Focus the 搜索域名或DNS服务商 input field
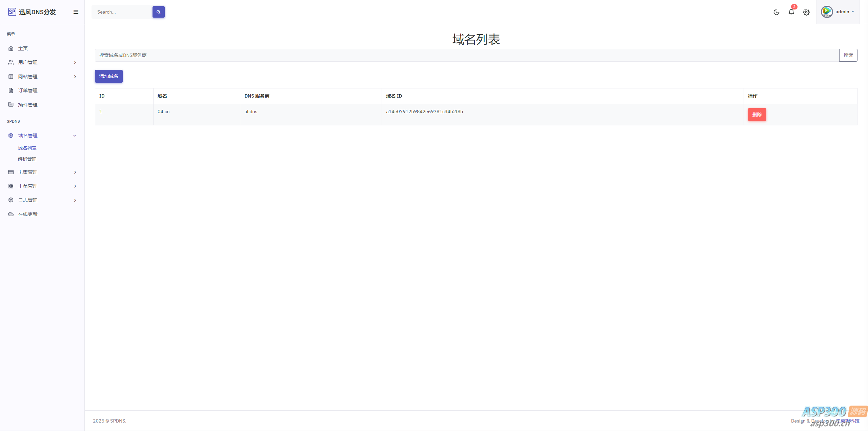The width and height of the screenshot is (868, 431). tap(466, 55)
